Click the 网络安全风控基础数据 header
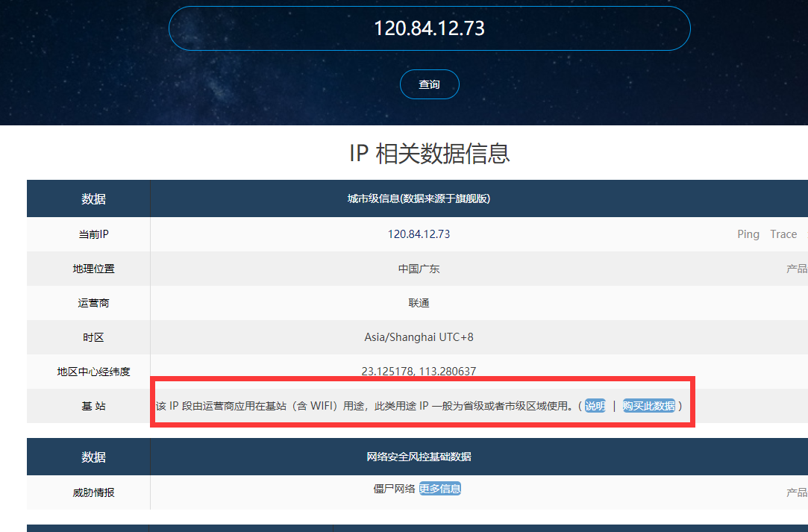 pos(419,457)
